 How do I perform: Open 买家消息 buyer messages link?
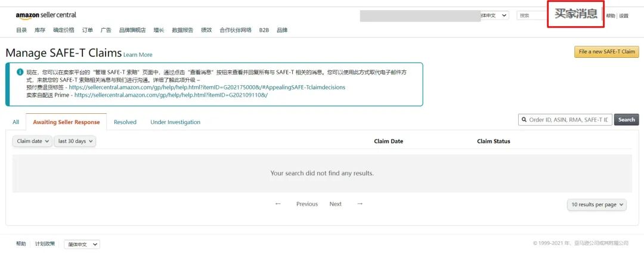pos(576,14)
